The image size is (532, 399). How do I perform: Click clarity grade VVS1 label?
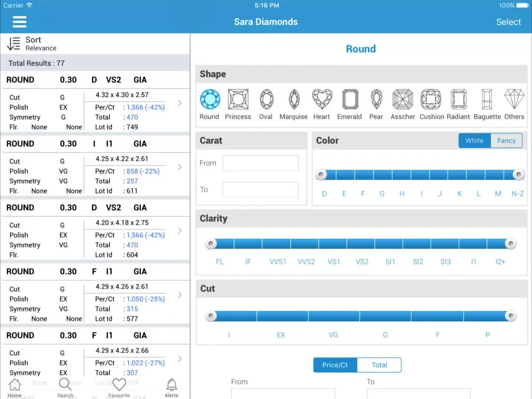(x=278, y=262)
